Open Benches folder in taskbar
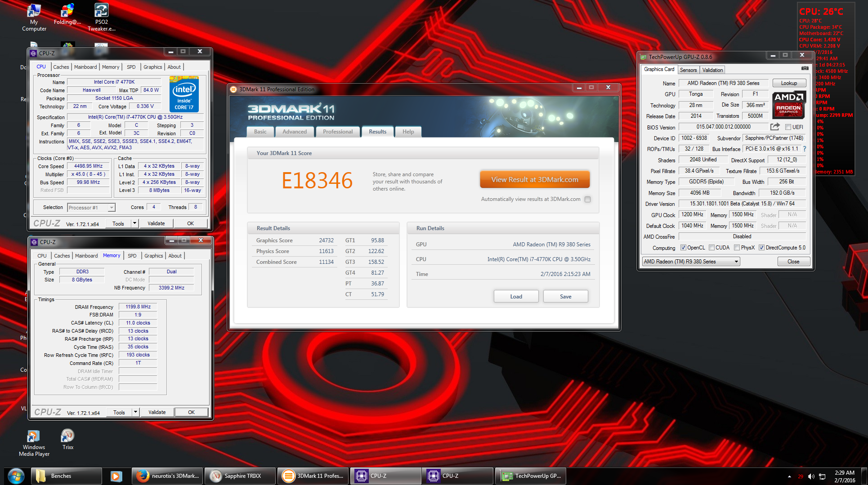This screenshot has height=485, width=868. click(67, 476)
